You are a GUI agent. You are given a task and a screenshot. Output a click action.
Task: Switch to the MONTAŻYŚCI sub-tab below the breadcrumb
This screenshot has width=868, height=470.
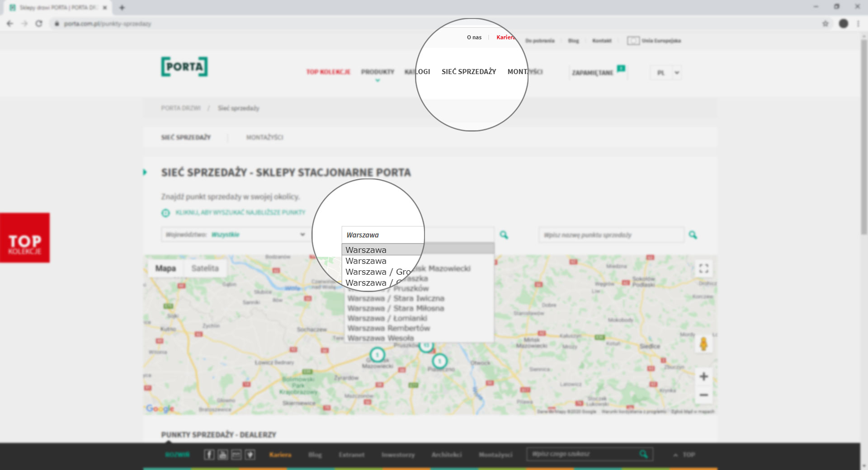coord(265,137)
